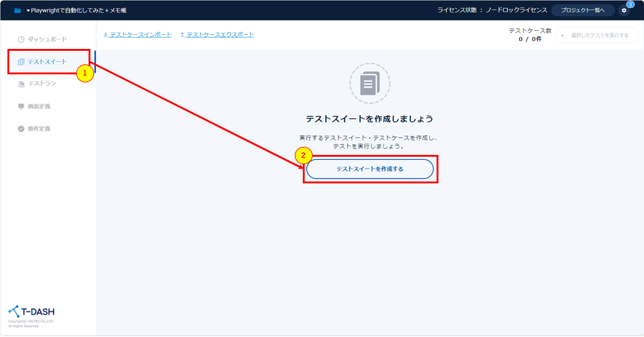
Task: Click テストスイートを作成しましょう heading
Action: coord(370,119)
